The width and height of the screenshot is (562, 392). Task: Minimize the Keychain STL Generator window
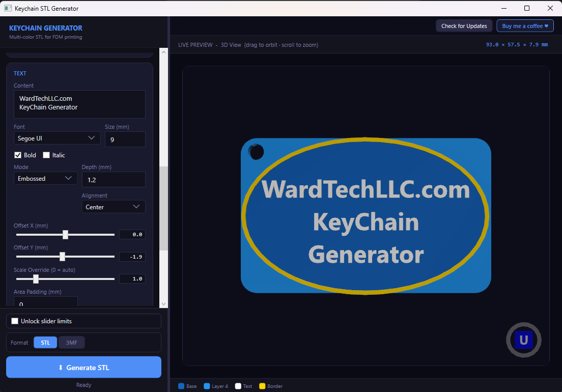pos(504,8)
